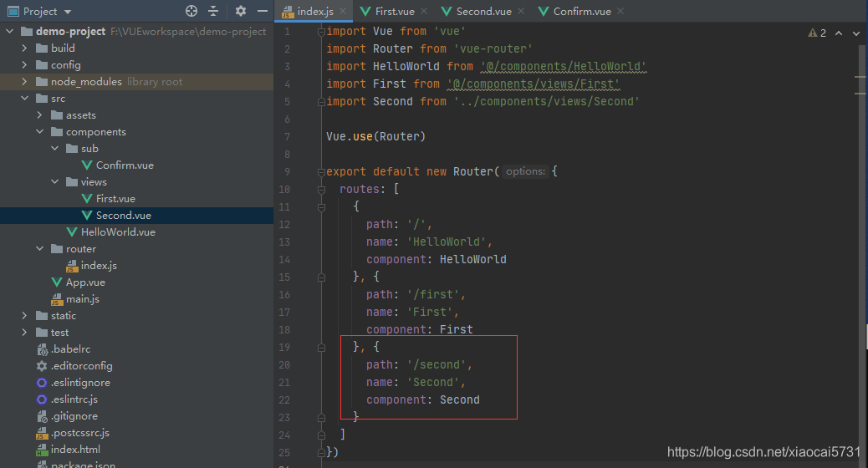Fold the routes array at line 10
868x468 pixels.
pos(321,190)
